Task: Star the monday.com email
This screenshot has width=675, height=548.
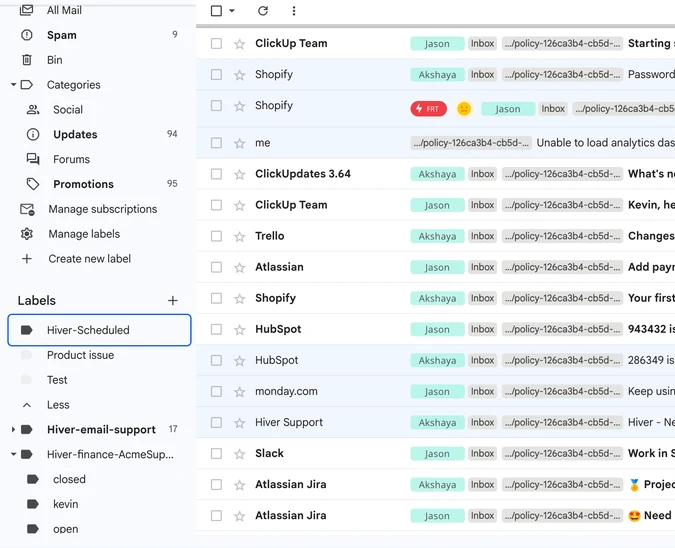Action: point(240,392)
